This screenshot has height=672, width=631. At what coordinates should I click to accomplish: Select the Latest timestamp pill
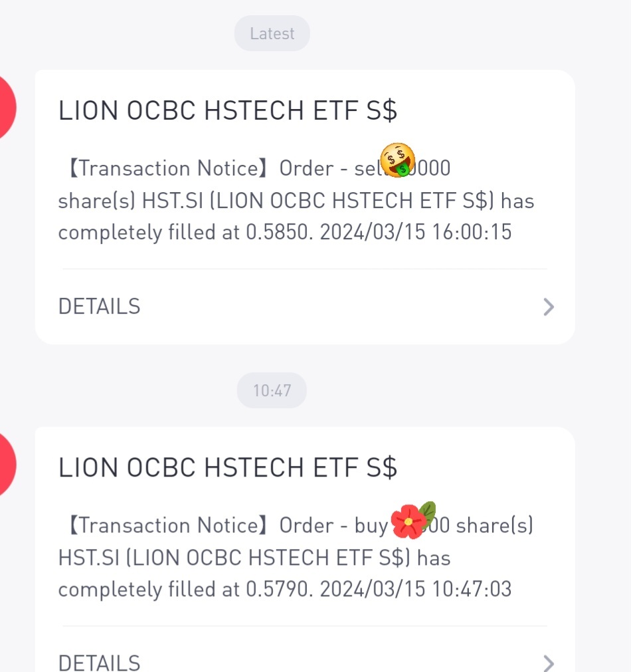(x=272, y=33)
